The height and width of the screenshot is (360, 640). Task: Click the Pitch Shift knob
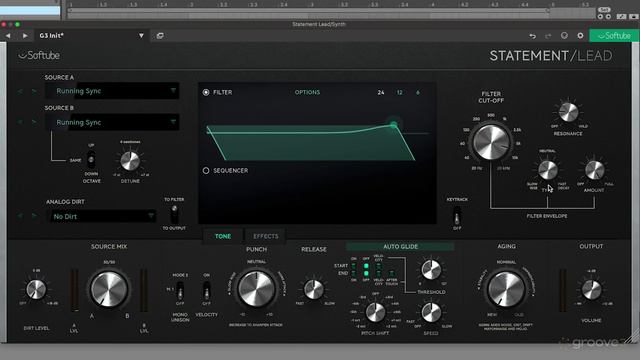click(375, 312)
